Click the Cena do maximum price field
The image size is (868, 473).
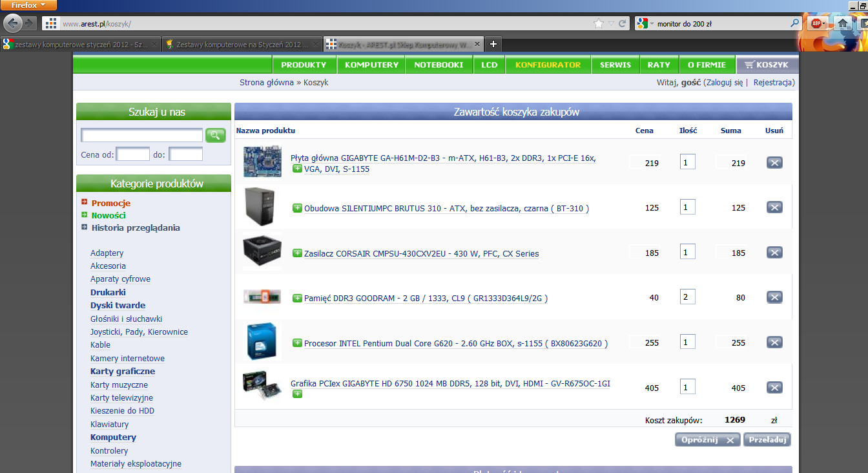(x=186, y=154)
